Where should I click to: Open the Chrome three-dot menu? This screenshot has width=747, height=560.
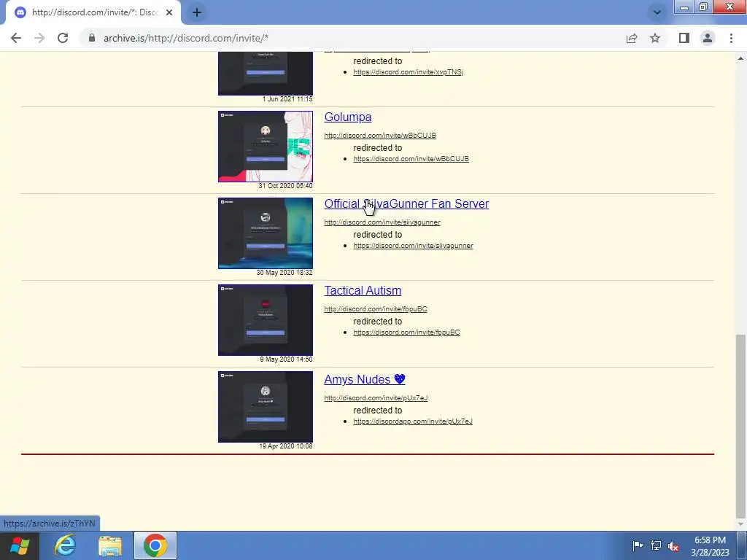click(731, 38)
